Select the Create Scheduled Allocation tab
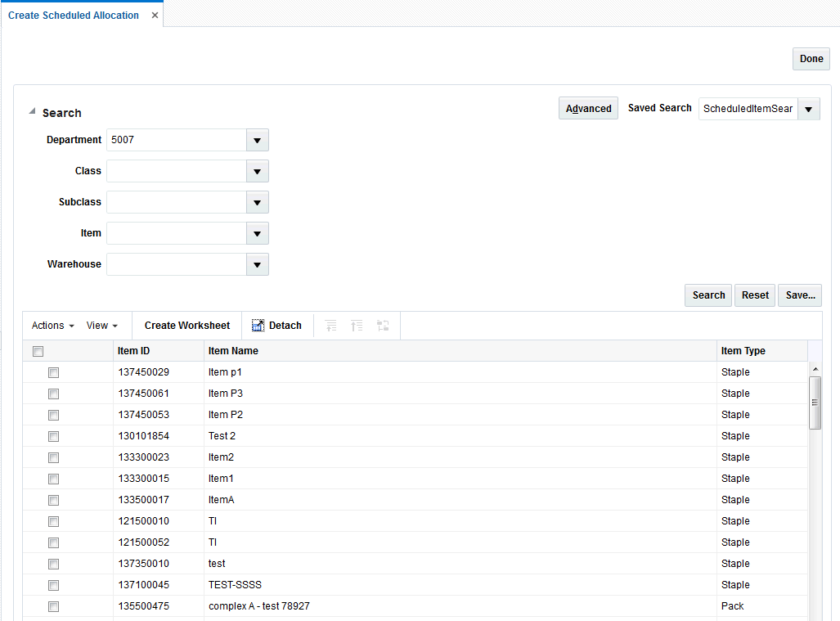This screenshot has height=621, width=840. [x=73, y=15]
